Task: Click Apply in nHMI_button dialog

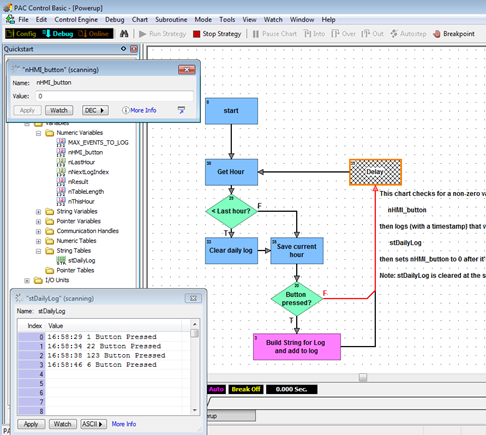Action: pos(27,110)
